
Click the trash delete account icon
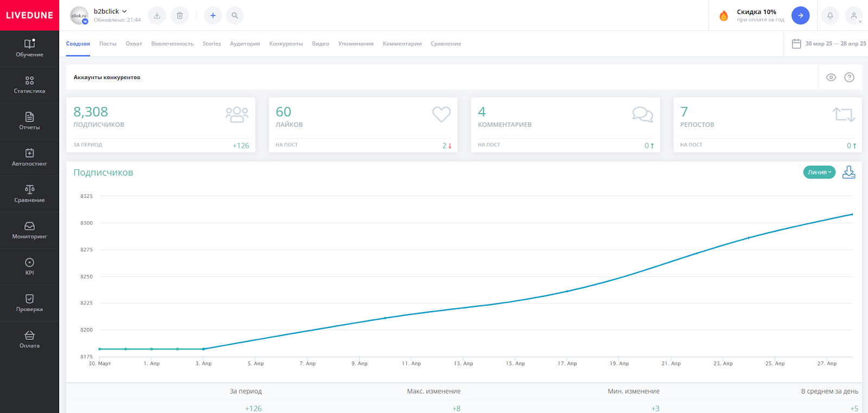(x=180, y=16)
